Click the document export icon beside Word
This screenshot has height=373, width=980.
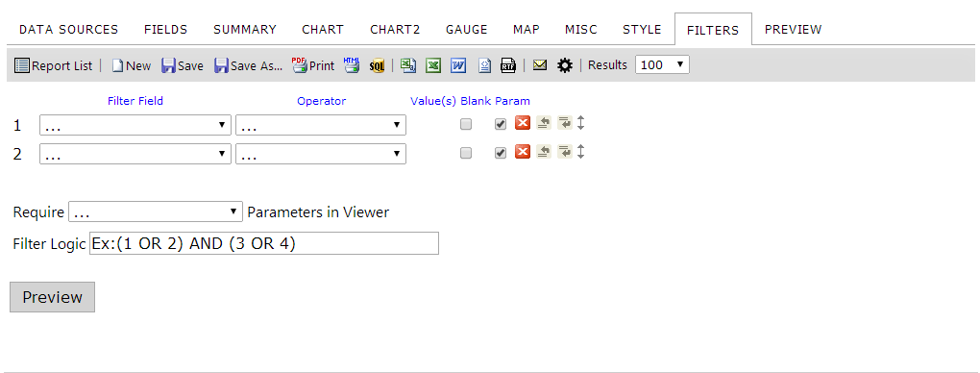[x=484, y=65]
